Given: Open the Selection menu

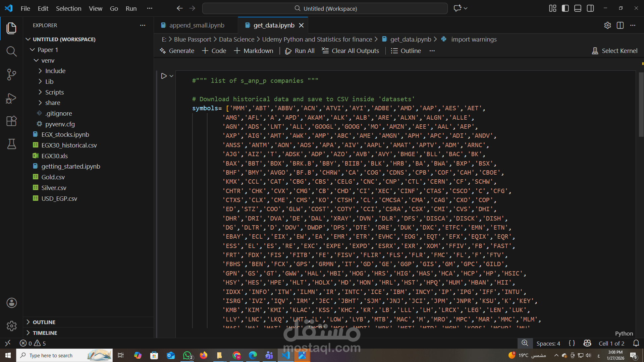Looking at the screenshot, I should tap(68, 8).
